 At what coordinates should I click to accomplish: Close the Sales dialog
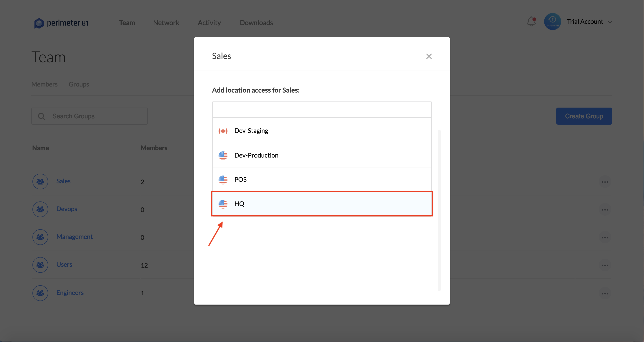(429, 56)
